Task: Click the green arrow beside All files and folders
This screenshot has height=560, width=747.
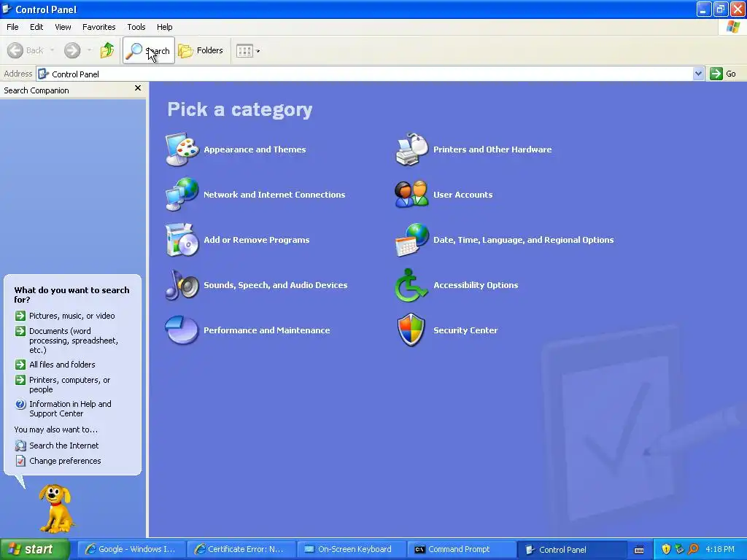Action: 20,365
